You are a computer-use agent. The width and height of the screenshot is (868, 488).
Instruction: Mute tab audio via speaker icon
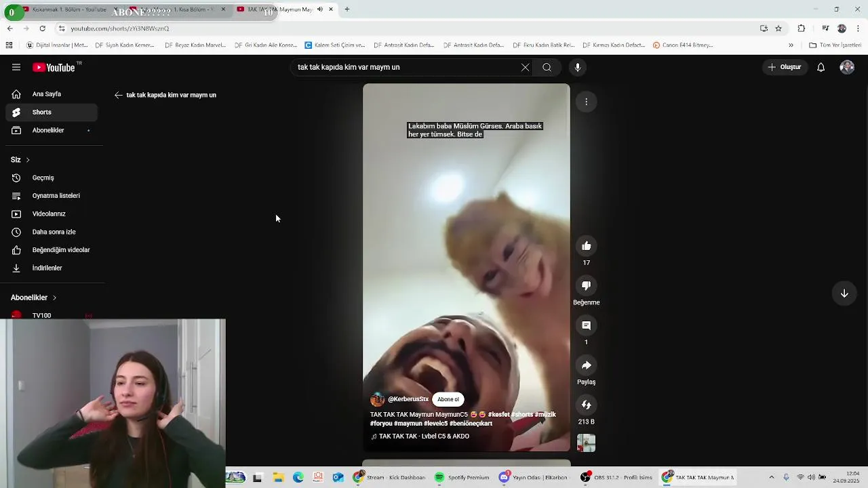320,9
